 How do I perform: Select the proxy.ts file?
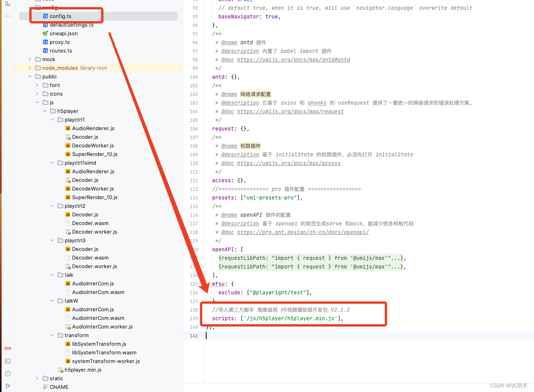click(59, 42)
